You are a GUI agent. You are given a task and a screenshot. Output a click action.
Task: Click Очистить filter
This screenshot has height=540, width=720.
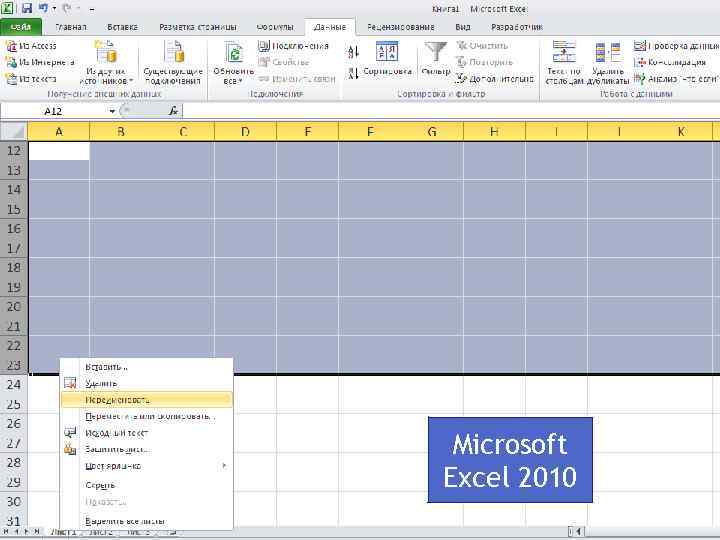(x=482, y=45)
